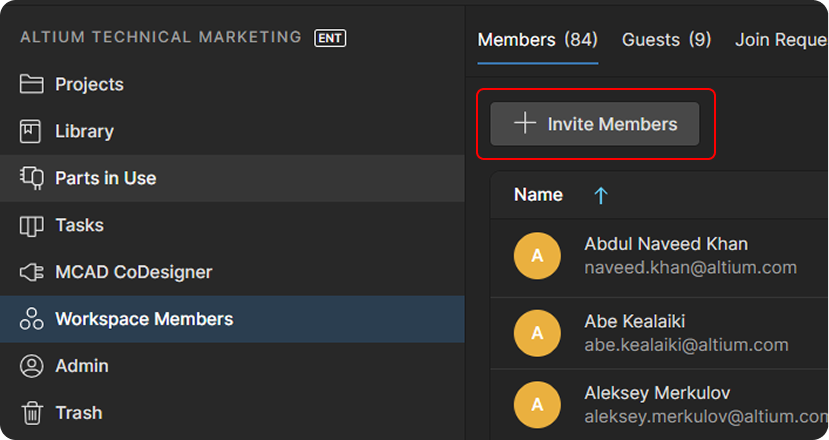Click the name Abdul Naveed Khan
Viewport: 829px width, 440px height.
click(x=666, y=244)
